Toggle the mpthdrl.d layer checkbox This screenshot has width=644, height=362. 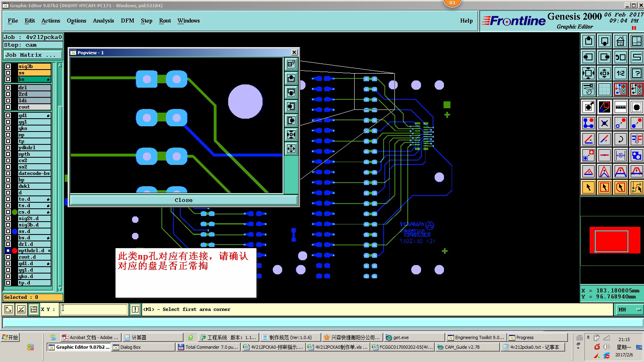(8, 251)
